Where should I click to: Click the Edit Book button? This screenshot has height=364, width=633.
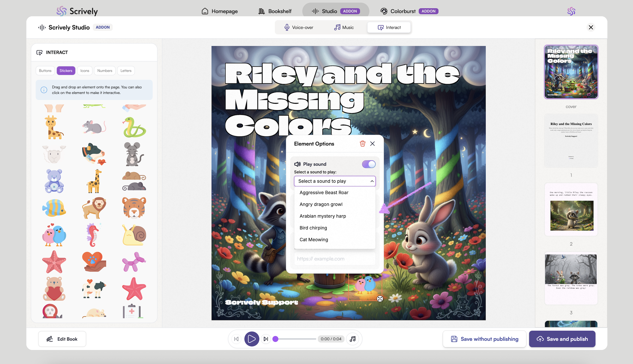[62, 339]
